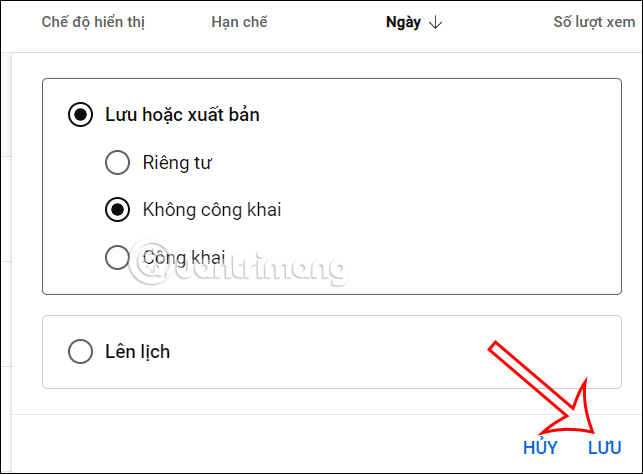
Task: Select the Lưu hoặc xuất bản radio button
Action: (x=80, y=114)
